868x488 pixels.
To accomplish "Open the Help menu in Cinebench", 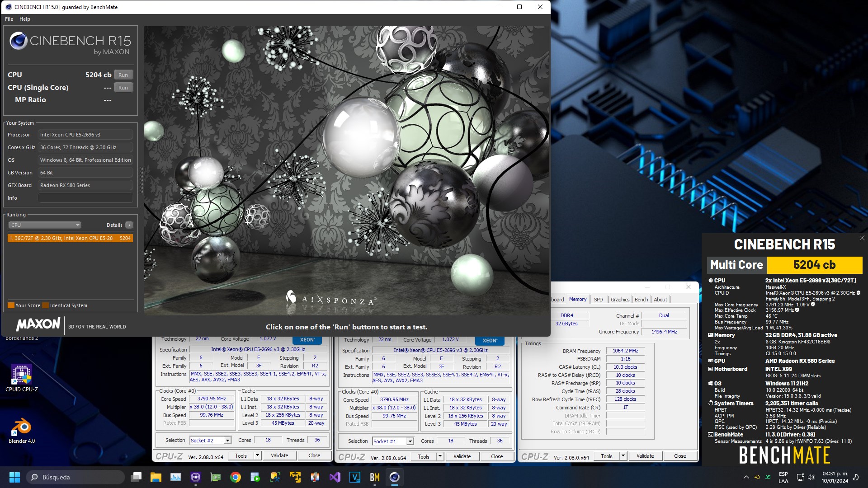I will 25,19.
